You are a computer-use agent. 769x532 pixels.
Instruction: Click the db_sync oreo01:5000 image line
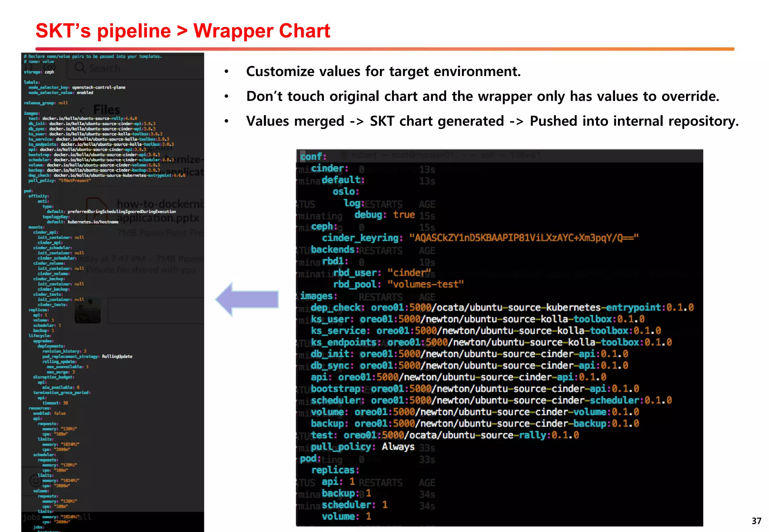tap(469, 366)
